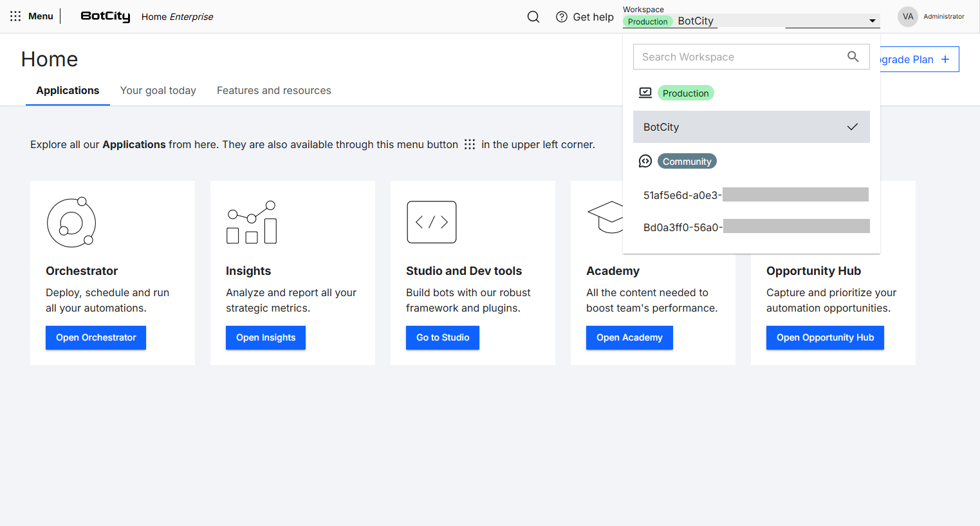Click the Upgrade Plan button
Image resolution: width=980 pixels, height=526 pixels.
click(919, 59)
